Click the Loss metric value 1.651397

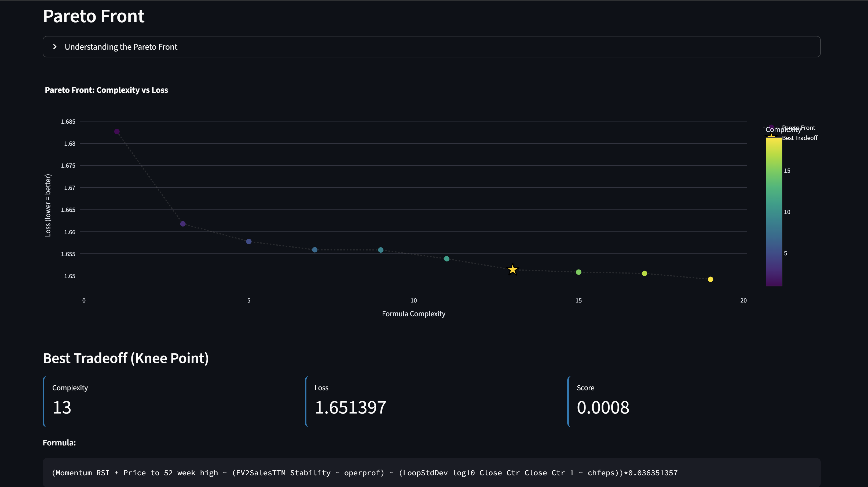point(350,408)
